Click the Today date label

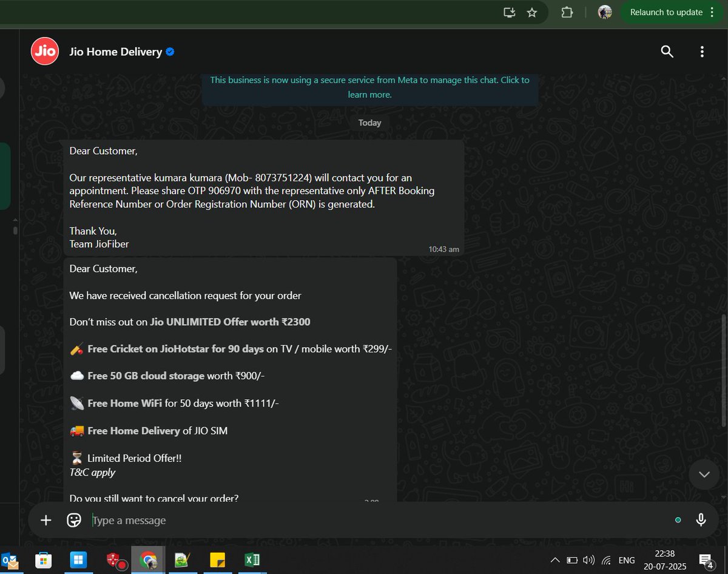click(x=369, y=123)
